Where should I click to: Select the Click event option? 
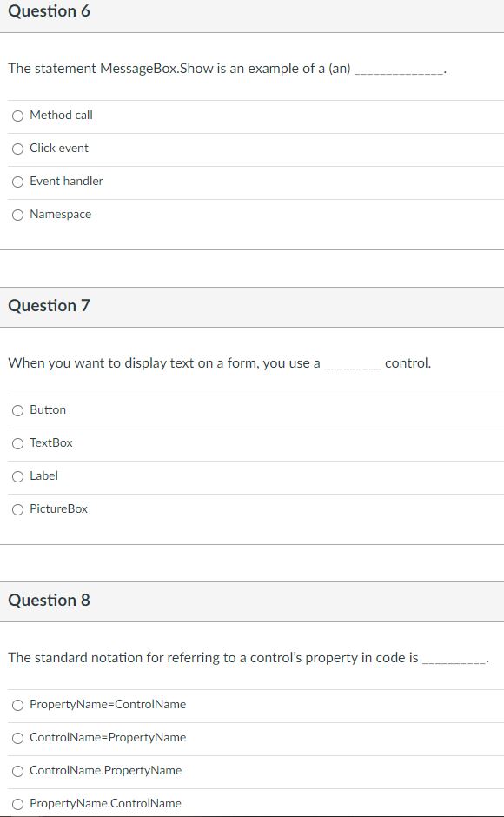coord(17,149)
